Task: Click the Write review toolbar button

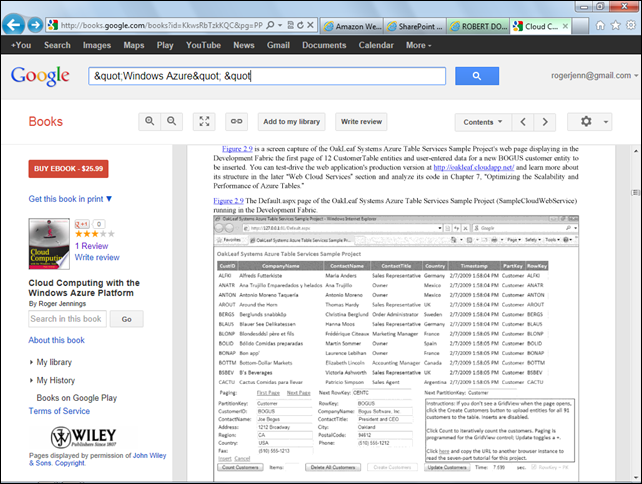Action: click(x=361, y=122)
